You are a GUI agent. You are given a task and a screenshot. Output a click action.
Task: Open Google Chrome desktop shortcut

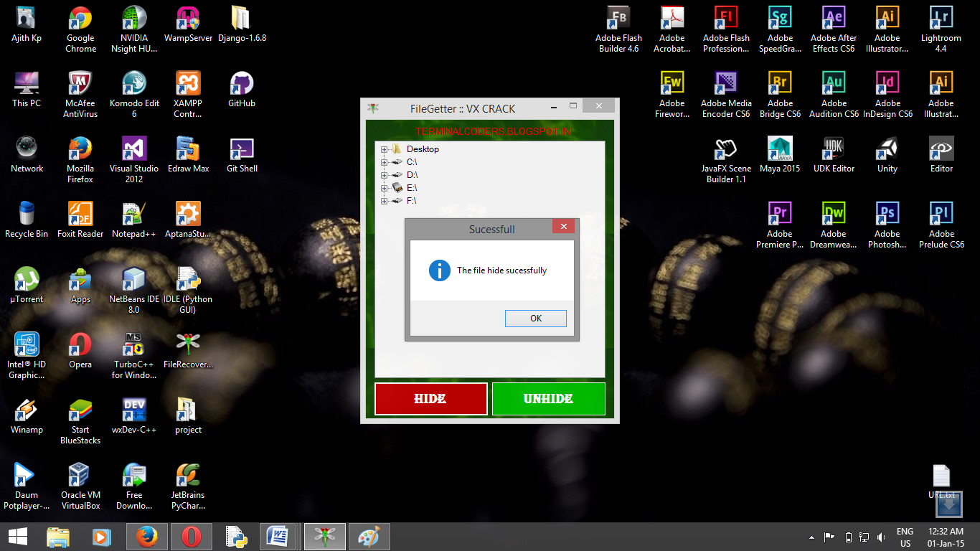click(x=80, y=29)
